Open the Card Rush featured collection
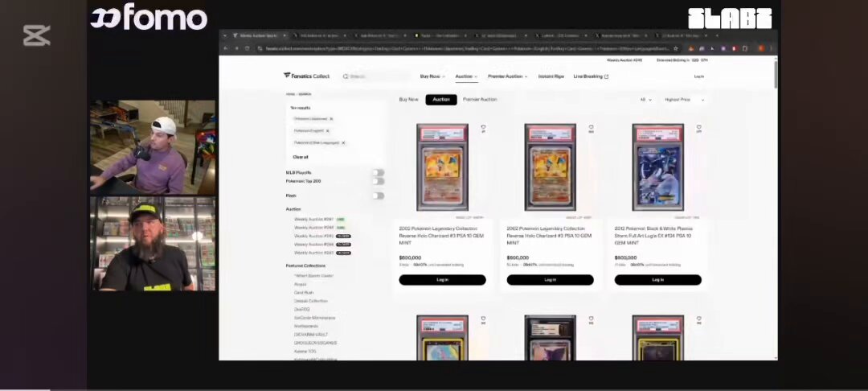Screen dimensions: 868x391 click(x=304, y=292)
